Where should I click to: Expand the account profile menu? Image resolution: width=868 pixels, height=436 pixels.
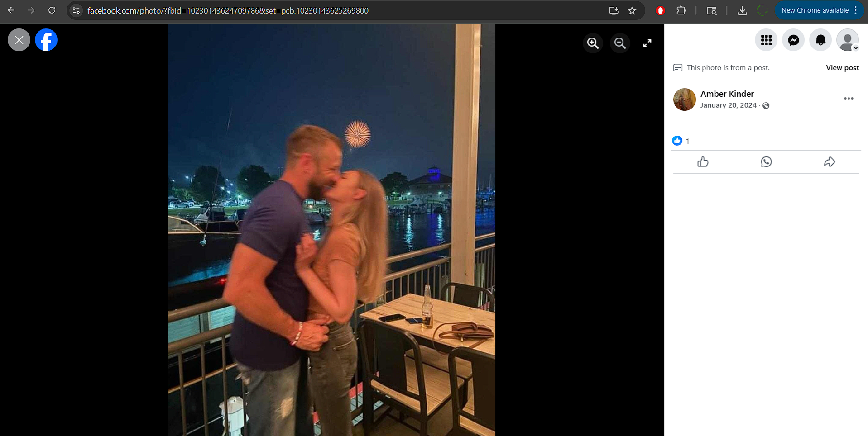point(848,40)
